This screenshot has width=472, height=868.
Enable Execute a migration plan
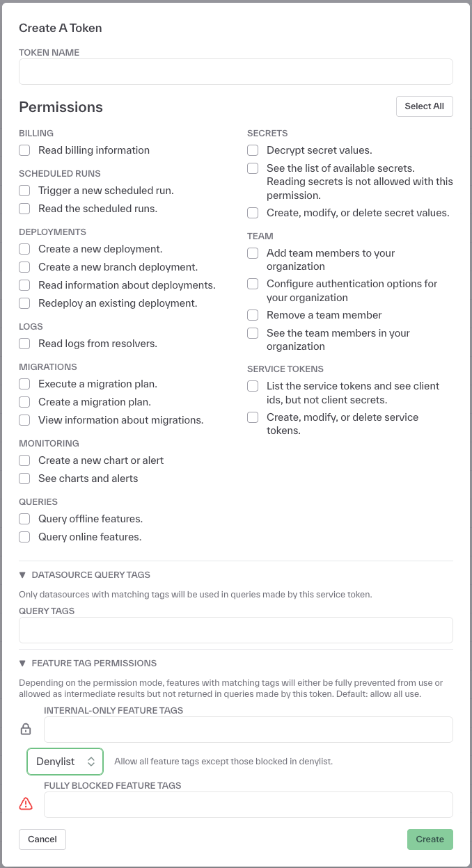click(24, 384)
